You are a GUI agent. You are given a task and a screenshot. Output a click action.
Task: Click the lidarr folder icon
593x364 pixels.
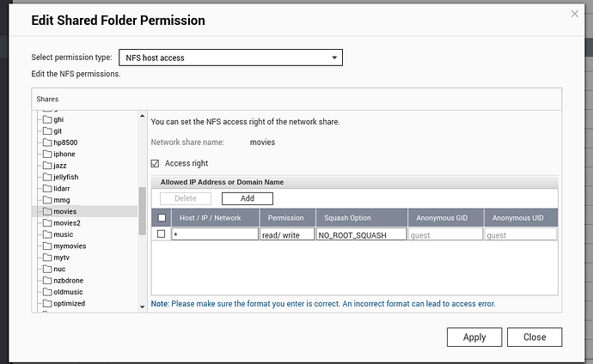[x=46, y=188]
